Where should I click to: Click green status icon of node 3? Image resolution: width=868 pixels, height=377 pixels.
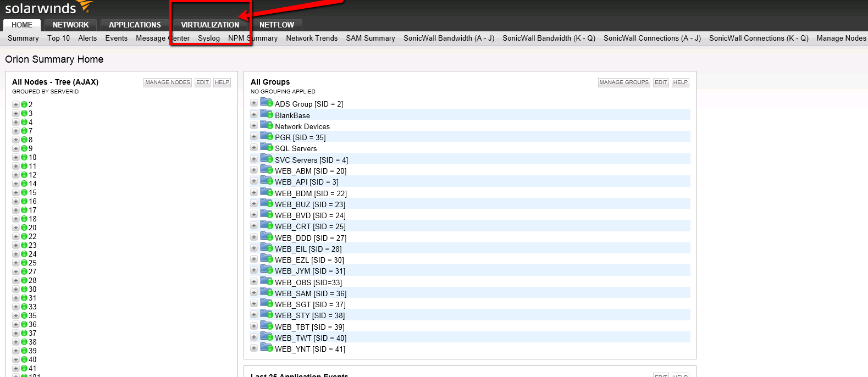click(x=24, y=113)
